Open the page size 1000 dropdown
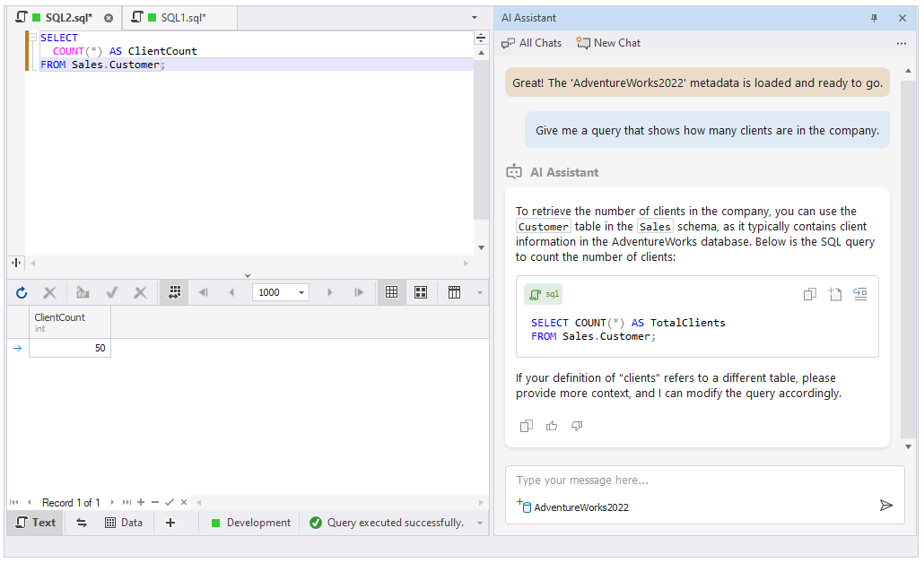Screen dimensions: 924x563 [x=301, y=292]
